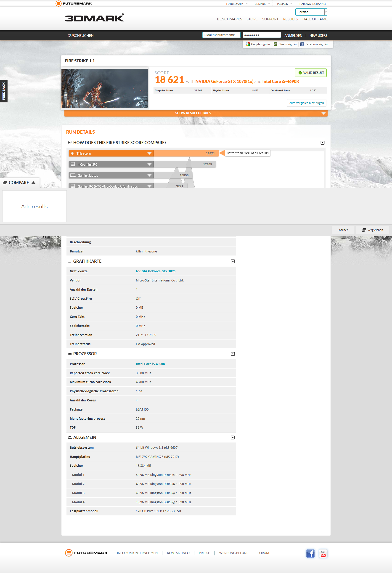Click Intel Core i5-4690K in score header
This screenshot has height=573, width=392.
[x=281, y=81]
